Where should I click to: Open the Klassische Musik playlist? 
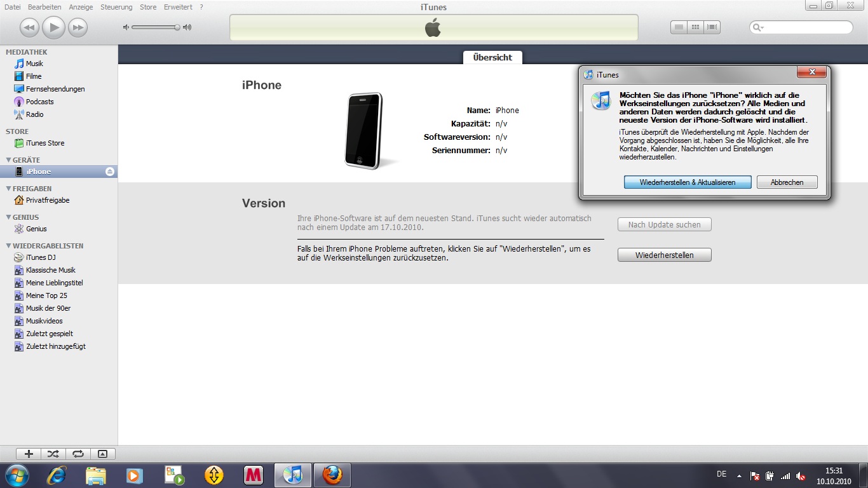[51, 270]
